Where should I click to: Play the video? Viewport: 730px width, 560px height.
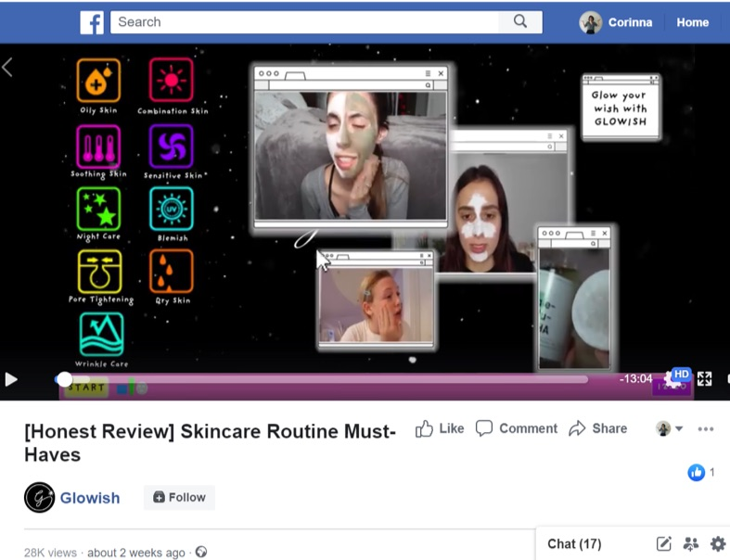click(11, 379)
